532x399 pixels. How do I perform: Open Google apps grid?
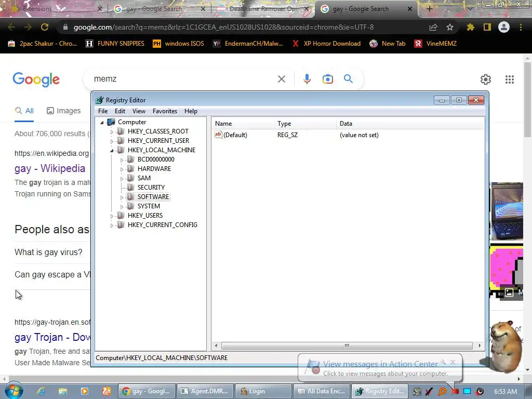click(509, 79)
